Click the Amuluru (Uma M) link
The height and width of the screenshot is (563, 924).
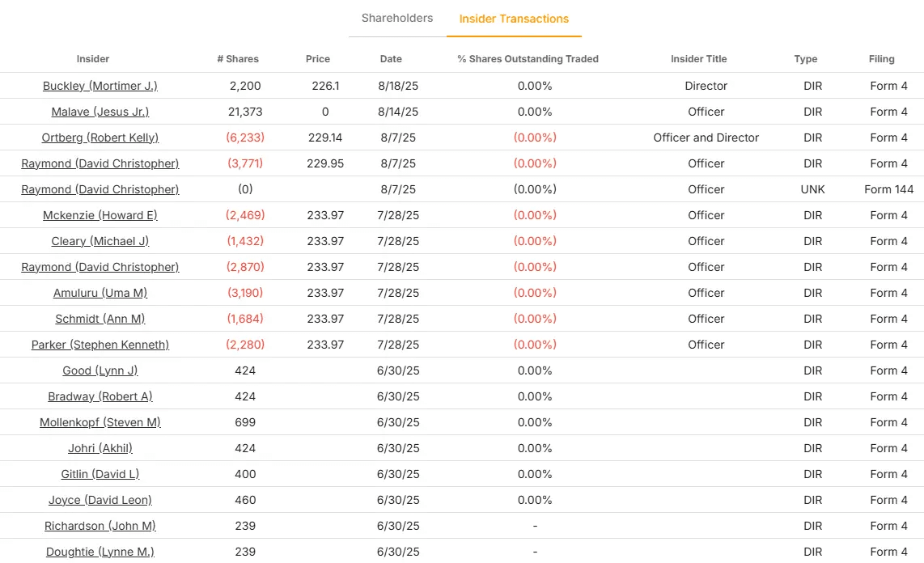point(100,293)
